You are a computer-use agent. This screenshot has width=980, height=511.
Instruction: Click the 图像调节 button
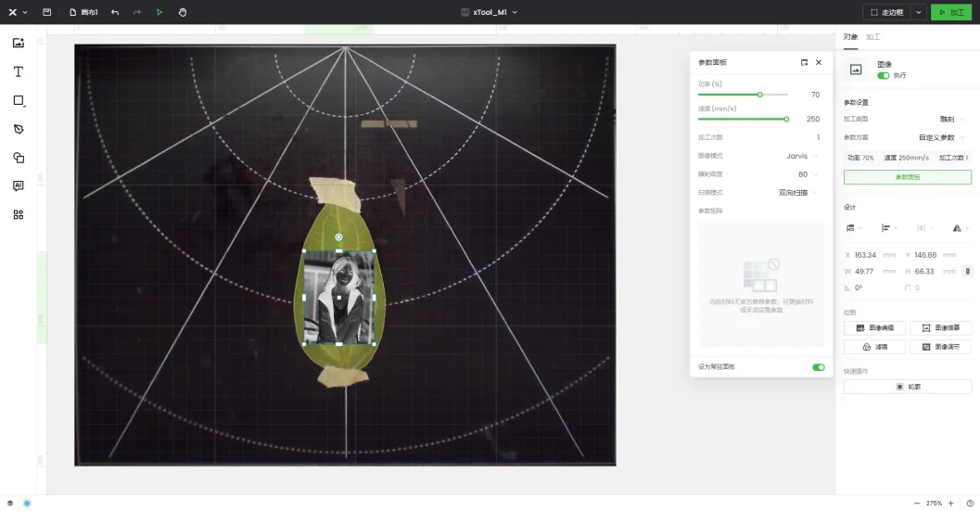pos(941,347)
